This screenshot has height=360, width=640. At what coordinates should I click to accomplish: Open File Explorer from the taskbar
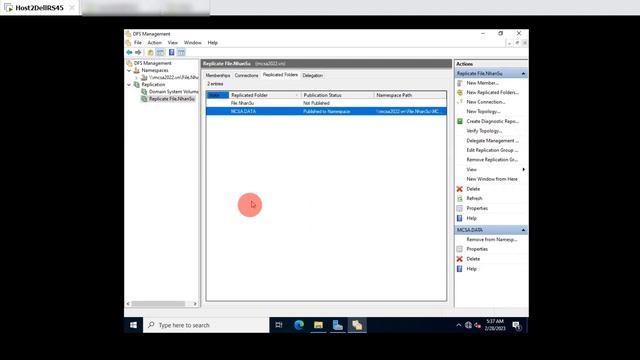[x=318, y=325]
